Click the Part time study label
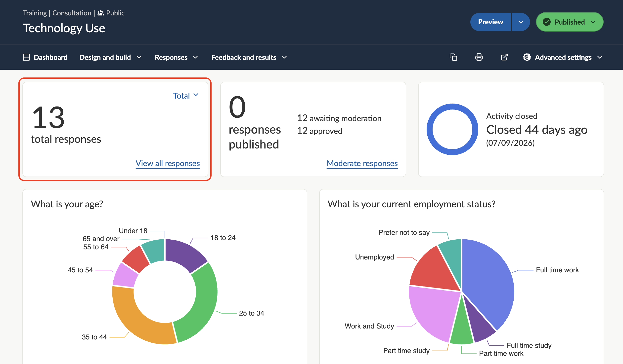This screenshot has height=364, width=623. tap(406, 351)
